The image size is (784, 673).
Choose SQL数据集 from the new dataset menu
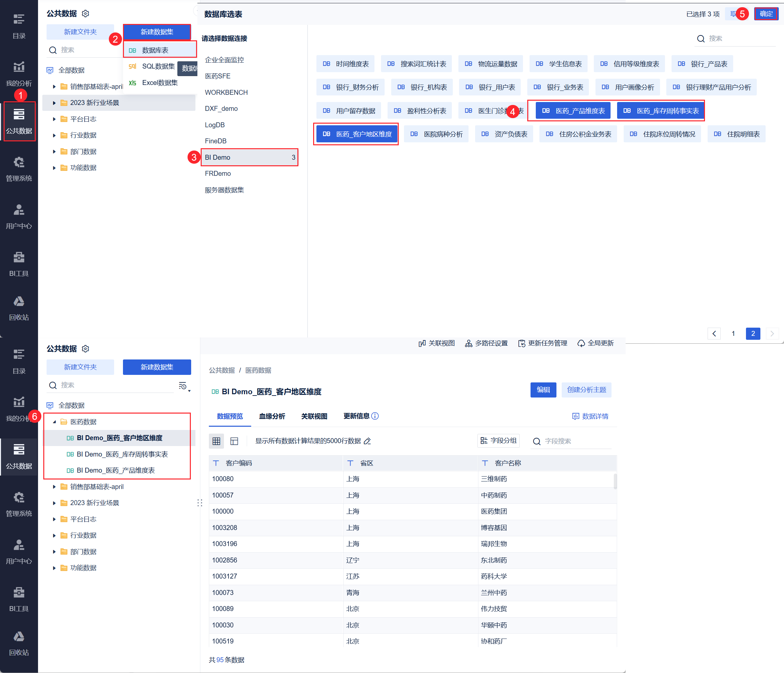coord(158,66)
